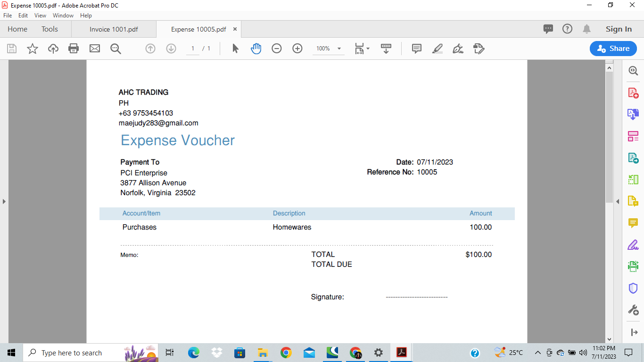
Task: Click the scrollbar up arrow
Action: (x=609, y=68)
